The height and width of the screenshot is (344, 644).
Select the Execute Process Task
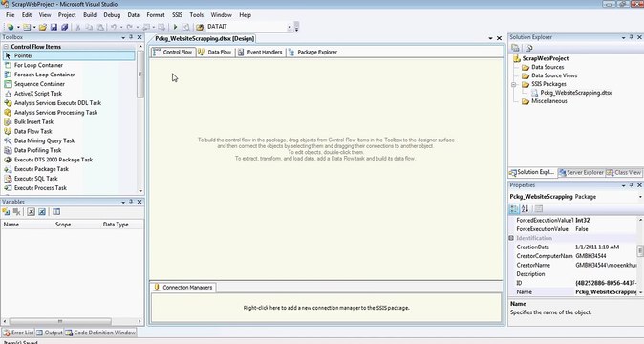(x=40, y=188)
